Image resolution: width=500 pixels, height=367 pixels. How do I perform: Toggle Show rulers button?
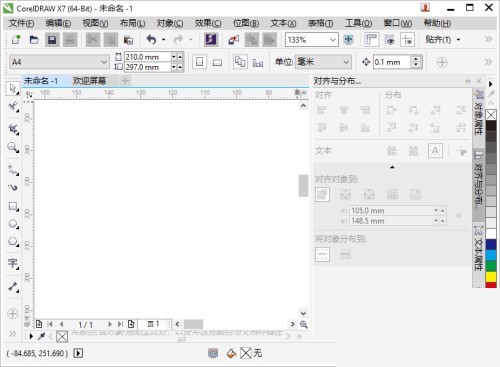pos(371,40)
